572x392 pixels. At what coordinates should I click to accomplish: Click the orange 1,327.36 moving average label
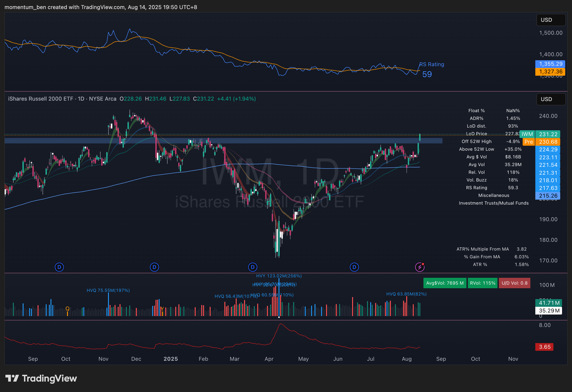click(x=550, y=72)
